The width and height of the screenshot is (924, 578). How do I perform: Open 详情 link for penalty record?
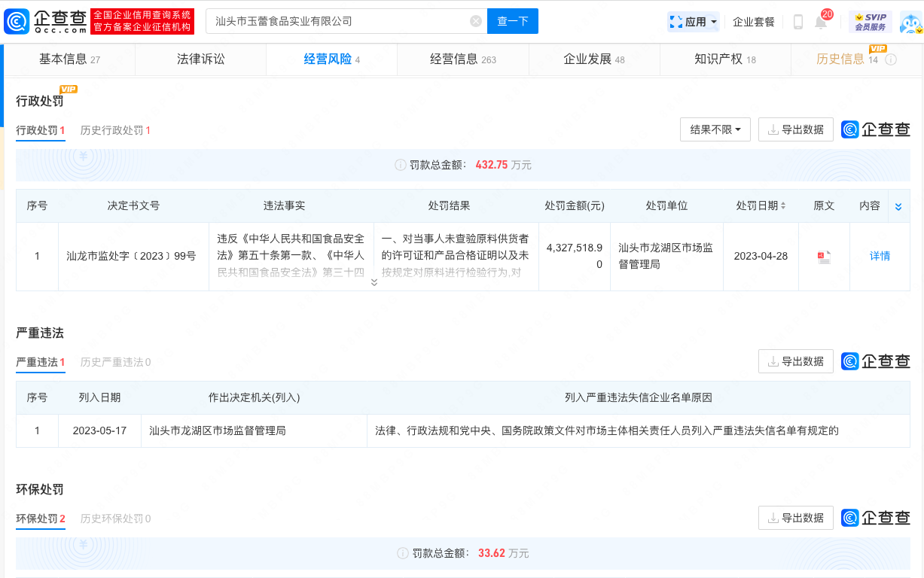click(880, 256)
